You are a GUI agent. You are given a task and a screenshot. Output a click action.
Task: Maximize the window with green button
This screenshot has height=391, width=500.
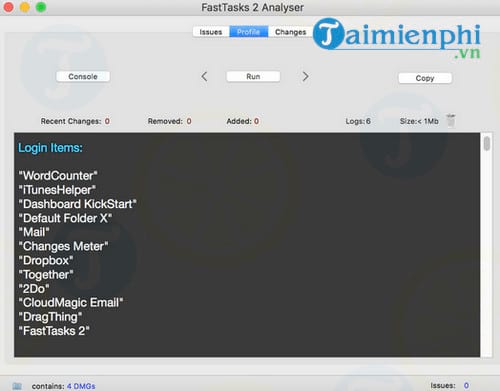(x=41, y=7)
